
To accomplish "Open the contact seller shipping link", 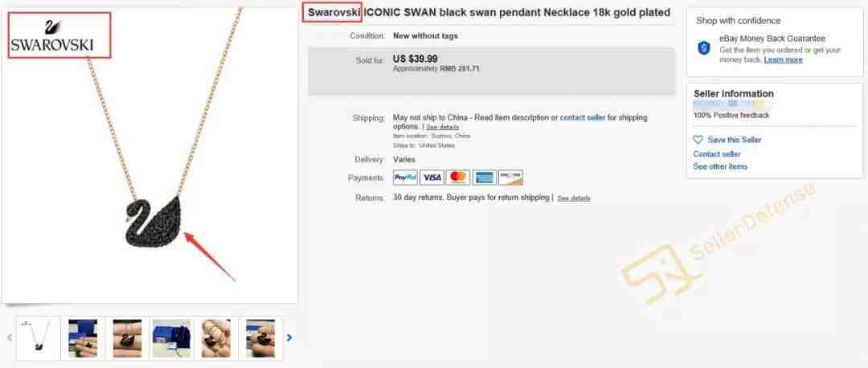I will click(x=583, y=118).
